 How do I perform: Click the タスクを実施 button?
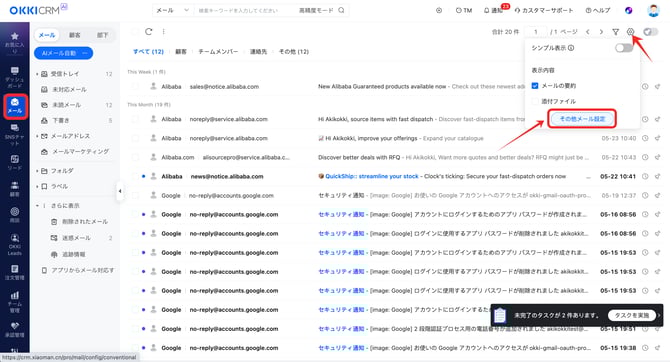[x=632, y=315]
